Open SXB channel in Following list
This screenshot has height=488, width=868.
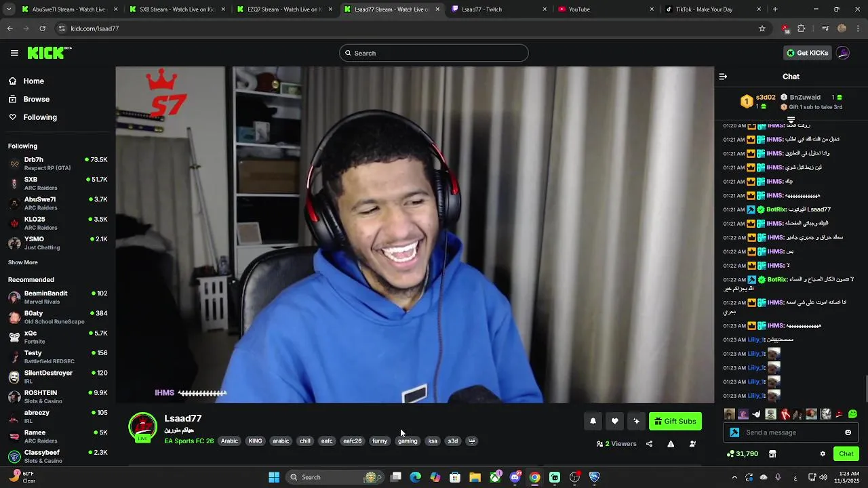pos(58,183)
